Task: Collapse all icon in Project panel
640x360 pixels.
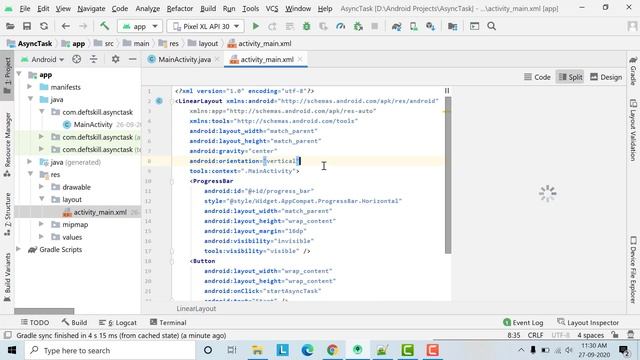Action: point(93,59)
